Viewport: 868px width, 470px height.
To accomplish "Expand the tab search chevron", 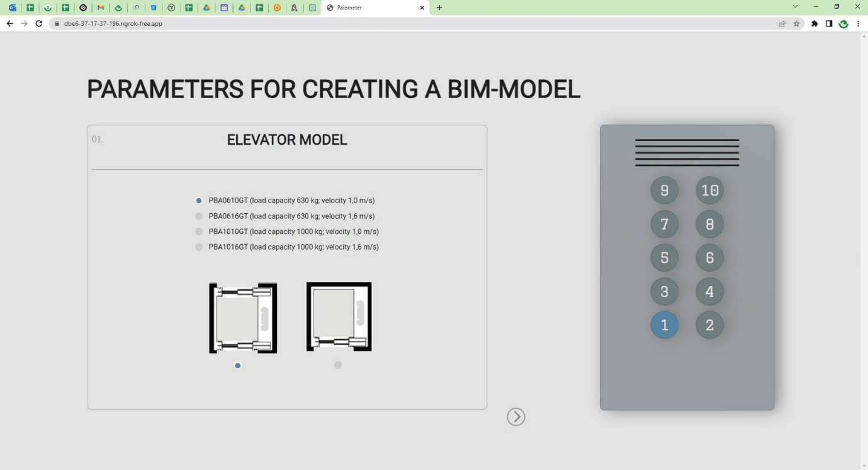I will coord(795,7).
